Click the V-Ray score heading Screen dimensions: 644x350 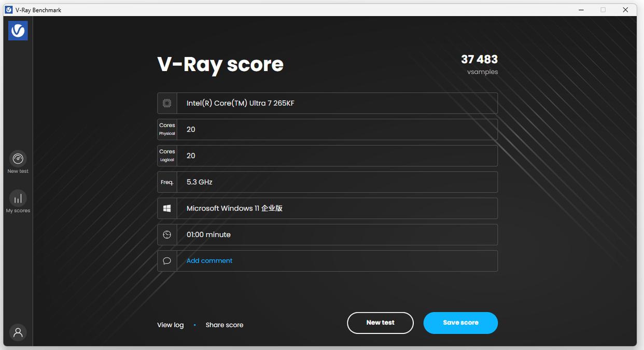click(220, 64)
